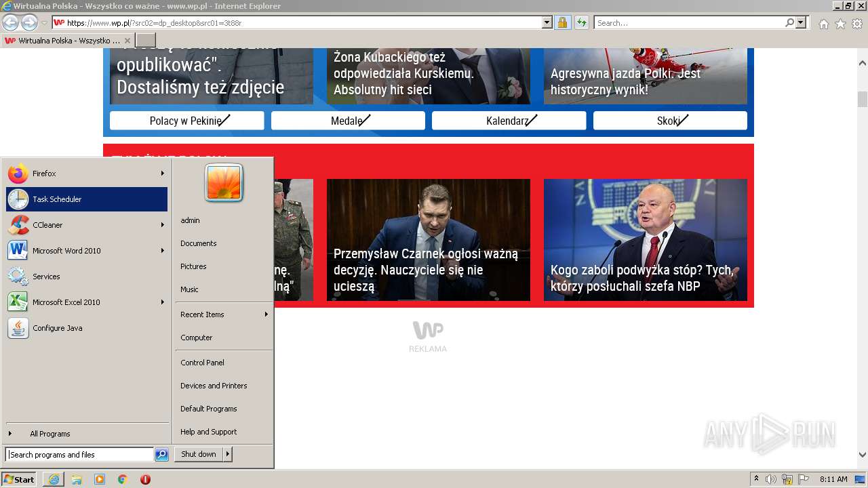Screen dimensions: 868x488
Task: Click the IE Search box
Action: click(689, 23)
